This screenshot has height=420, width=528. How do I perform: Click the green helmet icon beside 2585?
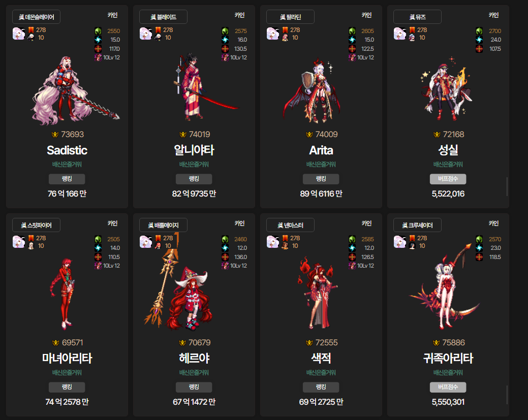coord(352,239)
